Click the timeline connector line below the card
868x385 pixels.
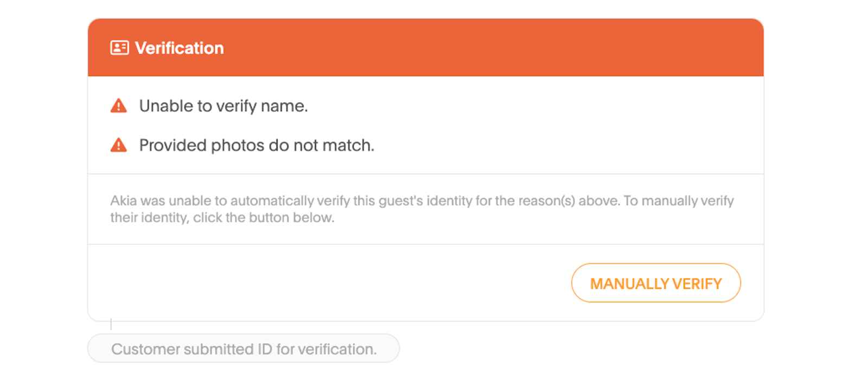pos(111,325)
